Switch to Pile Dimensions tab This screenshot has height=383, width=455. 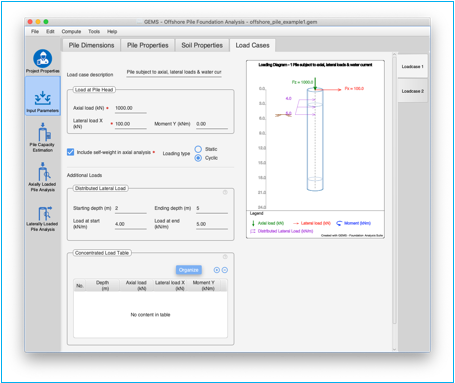point(91,45)
